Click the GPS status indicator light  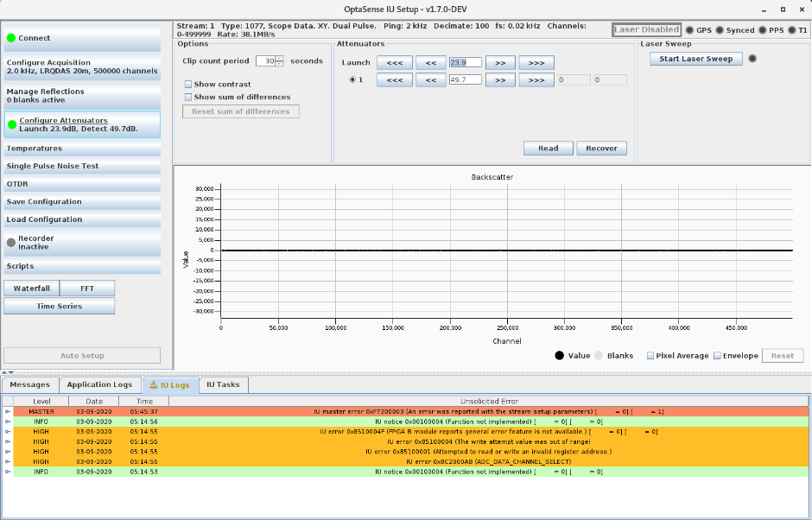pyautogui.click(x=689, y=30)
